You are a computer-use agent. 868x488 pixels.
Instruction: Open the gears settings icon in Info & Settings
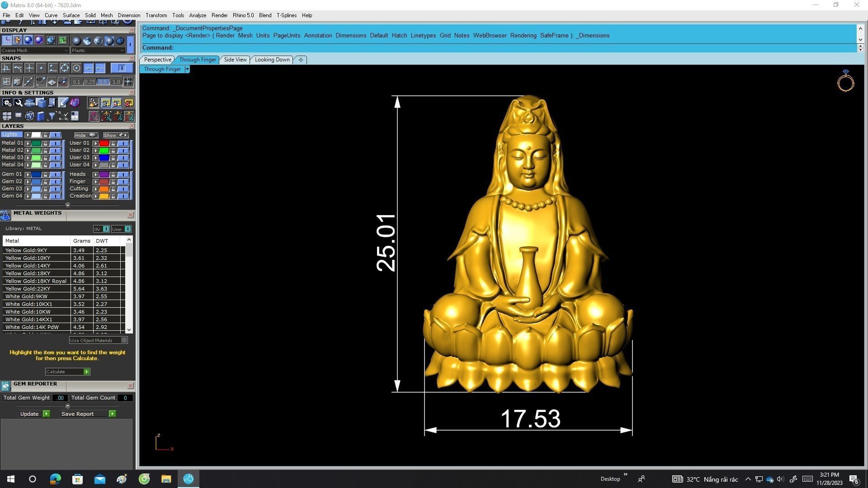tap(7, 103)
